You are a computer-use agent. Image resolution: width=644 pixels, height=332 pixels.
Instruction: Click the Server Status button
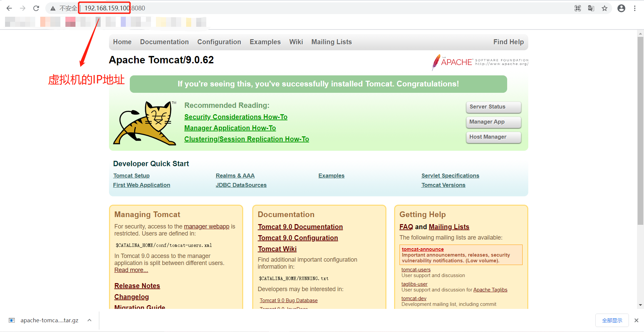point(493,107)
